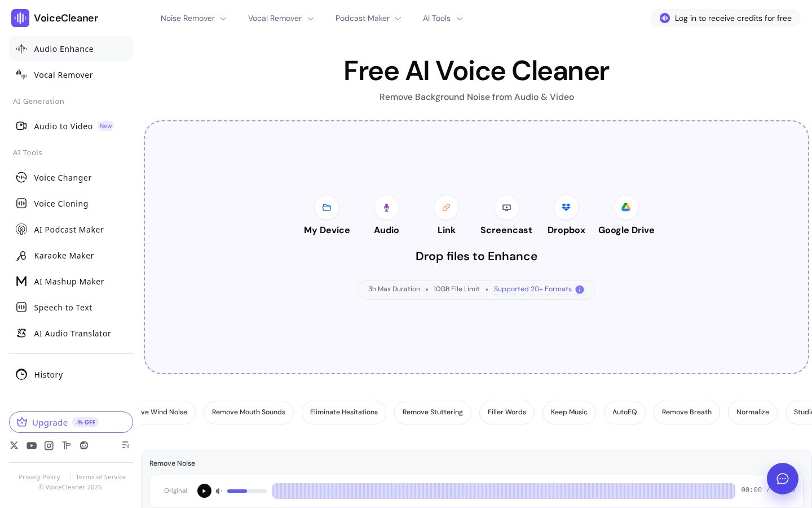Select the Filler Words chip
The width and height of the screenshot is (812, 508).
pyautogui.click(x=507, y=413)
